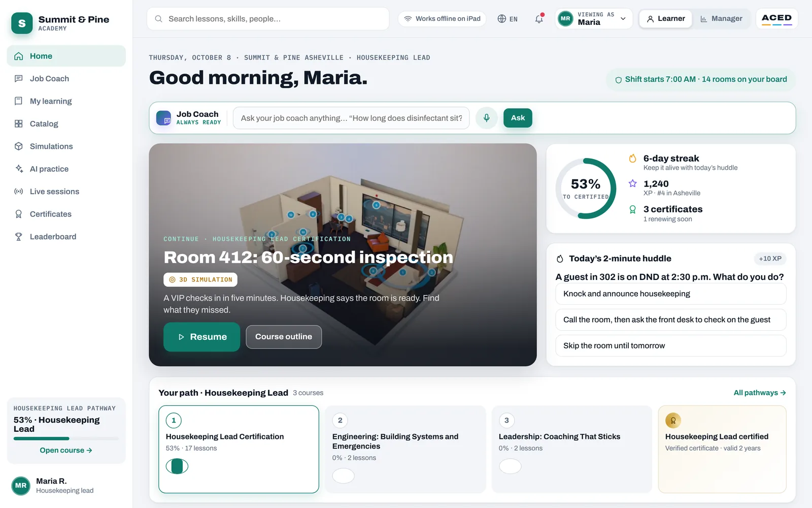Open the Viewing As Maria dropdown

click(594, 19)
